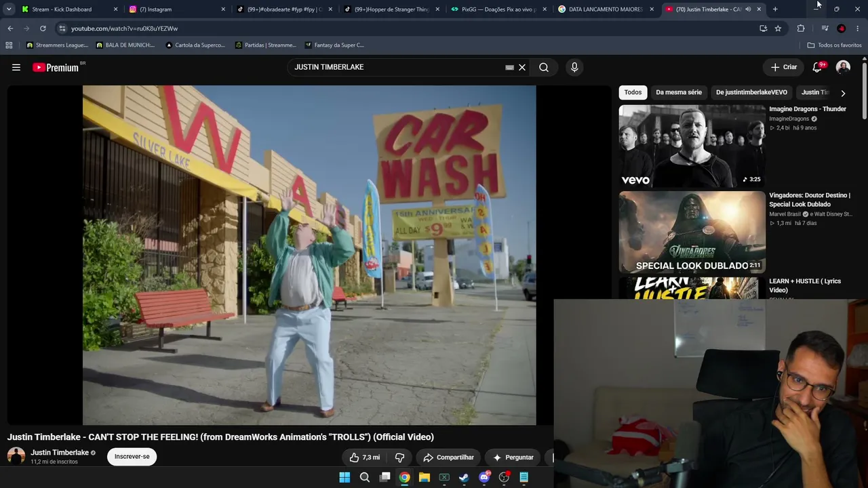Click the search magnifier button
Image resolution: width=868 pixels, height=488 pixels.
coord(544,67)
